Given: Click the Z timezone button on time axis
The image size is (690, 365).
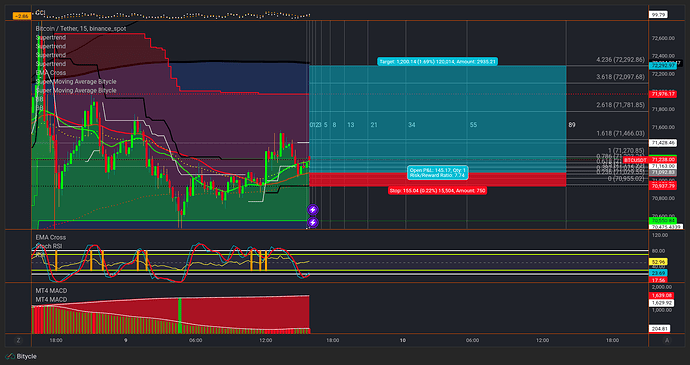Looking at the screenshot, I should pyautogui.click(x=18, y=340).
